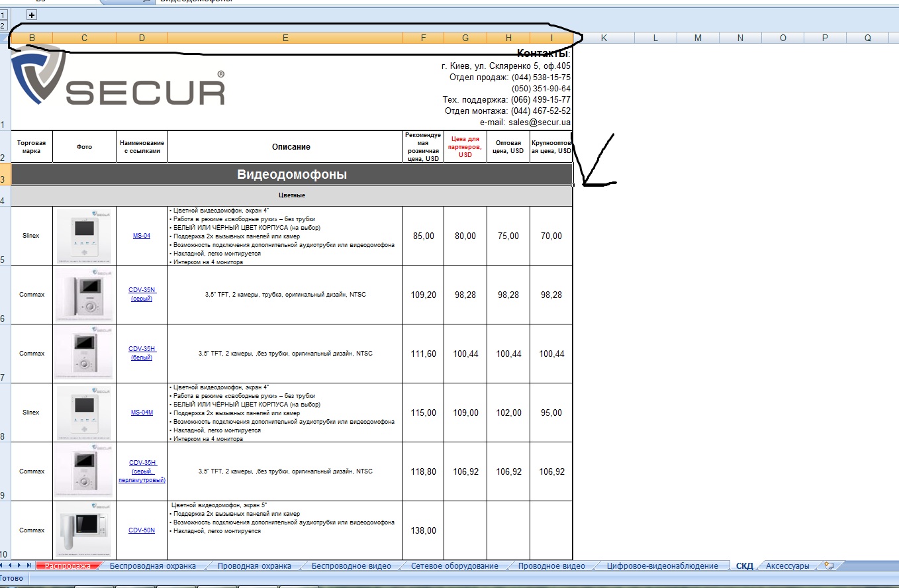The height and width of the screenshot is (588, 899).
Task: Select the Торговая марка header cell
Action: 32,147
